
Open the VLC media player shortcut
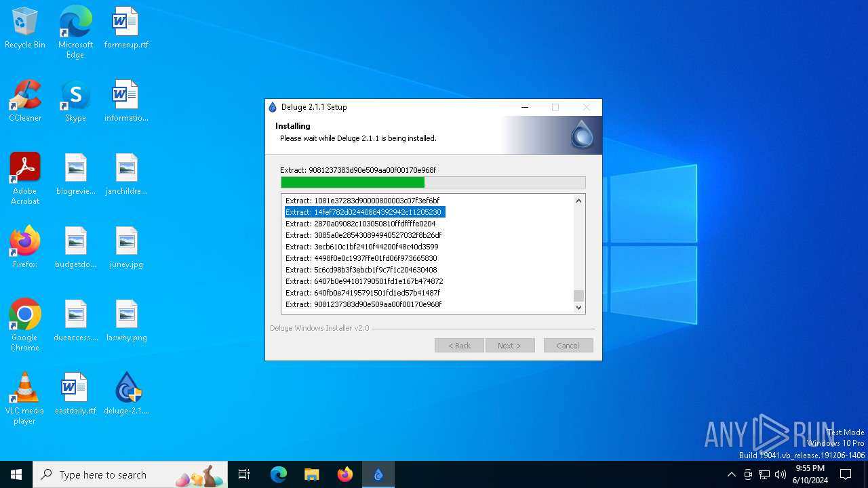pyautogui.click(x=25, y=399)
